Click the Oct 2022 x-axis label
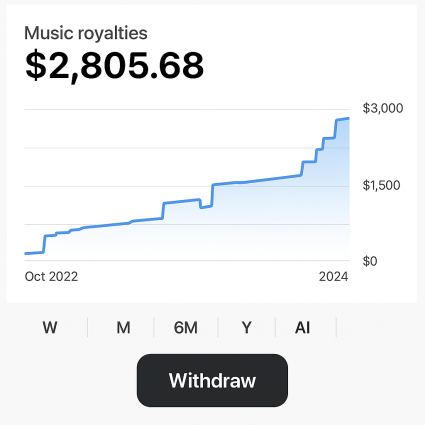This screenshot has width=425, height=425. [51, 276]
